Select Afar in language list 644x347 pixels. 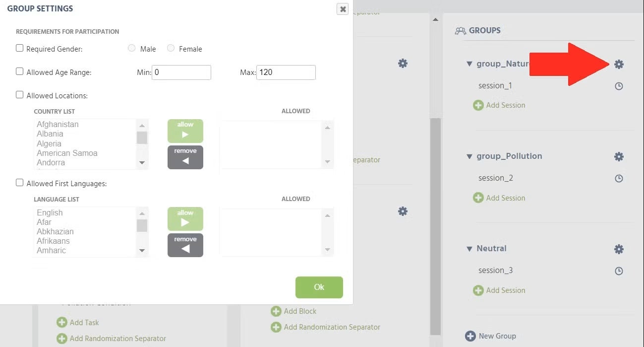[44, 222]
